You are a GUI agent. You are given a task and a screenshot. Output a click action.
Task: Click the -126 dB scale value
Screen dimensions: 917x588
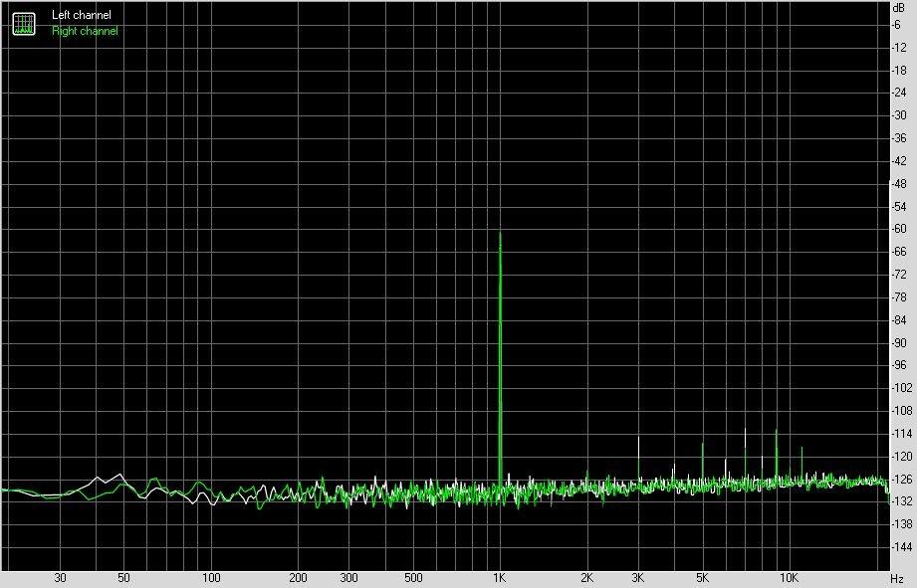(x=901, y=480)
